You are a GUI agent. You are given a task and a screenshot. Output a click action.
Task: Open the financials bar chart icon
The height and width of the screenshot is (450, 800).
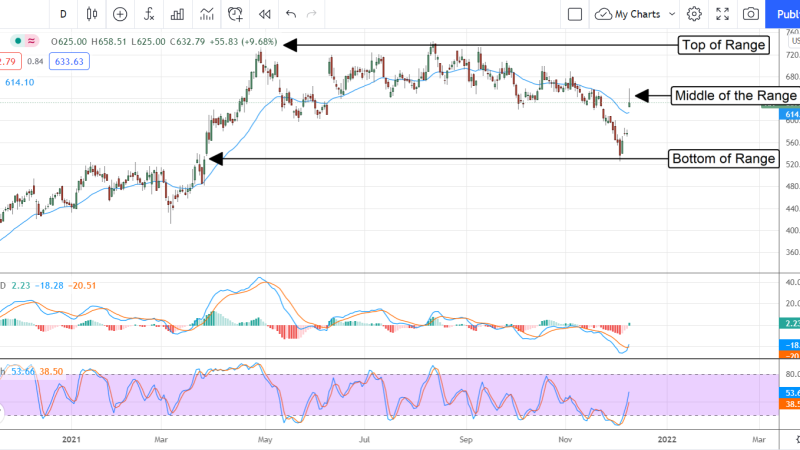[x=178, y=14]
